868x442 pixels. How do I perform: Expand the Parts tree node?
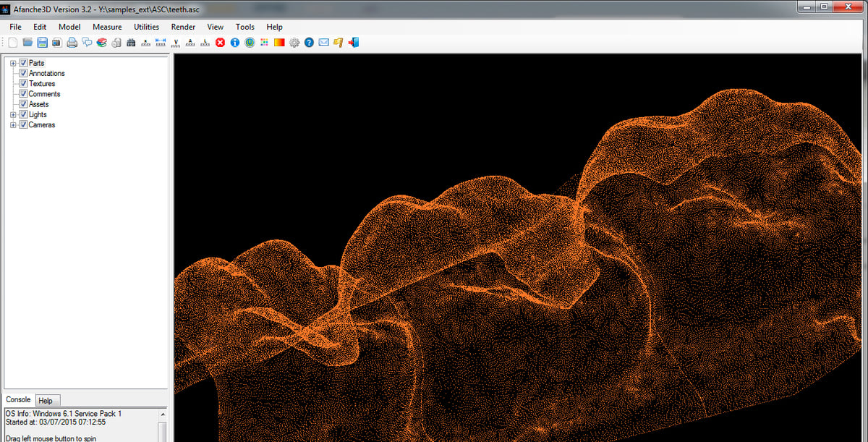tap(13, 63)
